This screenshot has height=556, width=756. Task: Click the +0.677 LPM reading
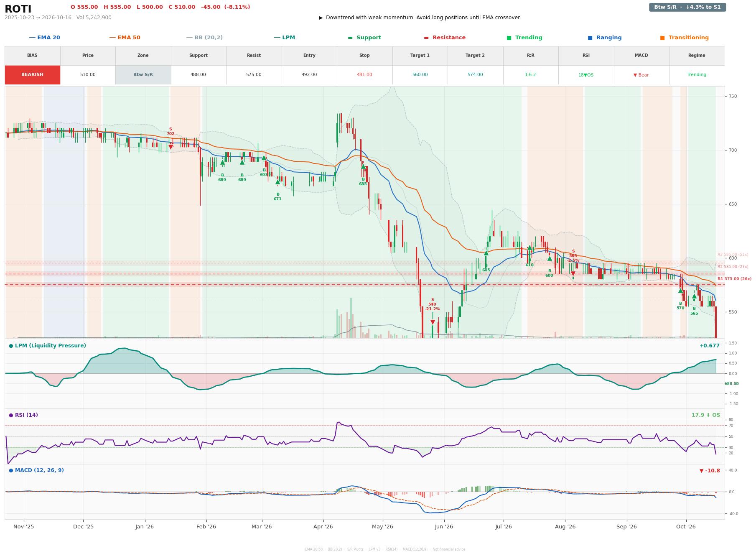(709, 346)
